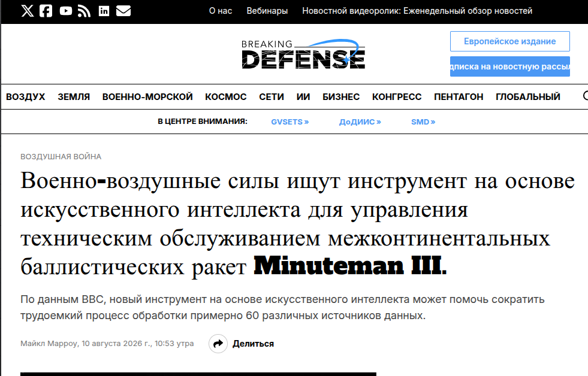Image resolution: width=588 pixels, height=376 pixels.
Task: Select the ЗЕМЛЯ menu item
Action: [x=74, y=96]
